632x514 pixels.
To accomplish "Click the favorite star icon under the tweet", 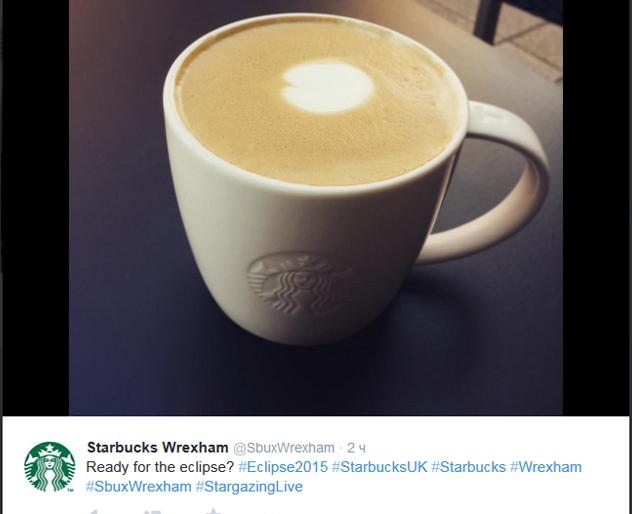I will click(x=212, y=511).
